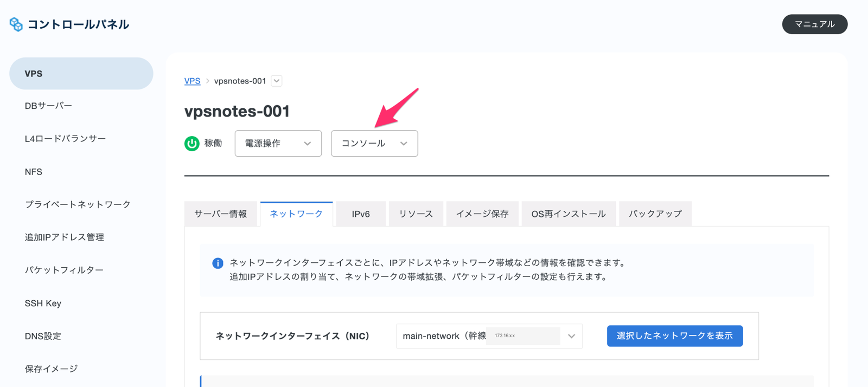This screenshot has height=387, width=868.
Task: Expand the main-network NIC selector
Action: [x=489, y=336]
